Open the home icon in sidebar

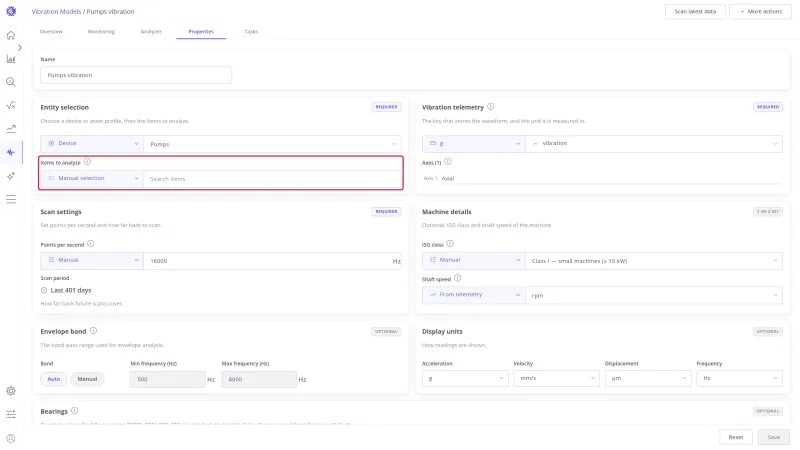[x=11, y=35]
